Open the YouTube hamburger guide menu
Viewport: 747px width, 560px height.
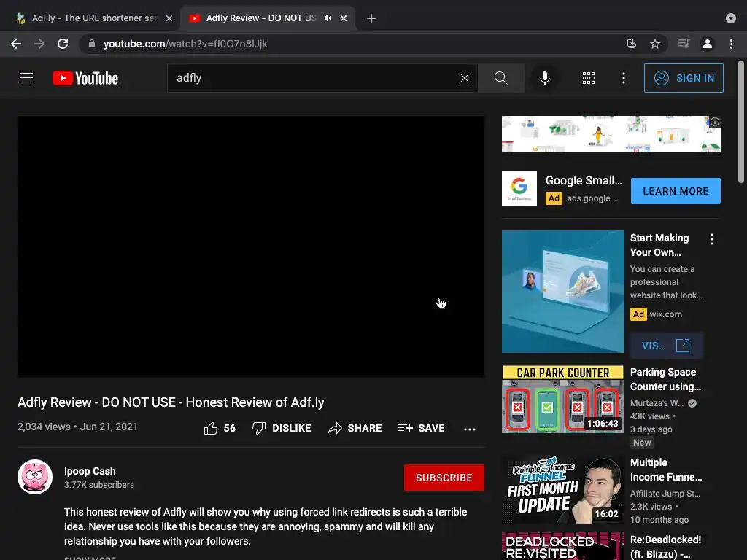(26, 78)
